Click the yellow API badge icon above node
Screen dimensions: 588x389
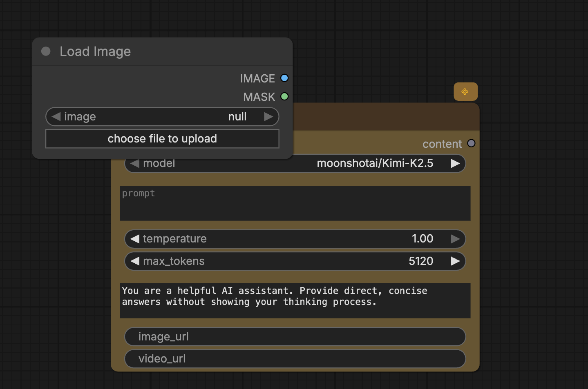[x=465, y=91]
